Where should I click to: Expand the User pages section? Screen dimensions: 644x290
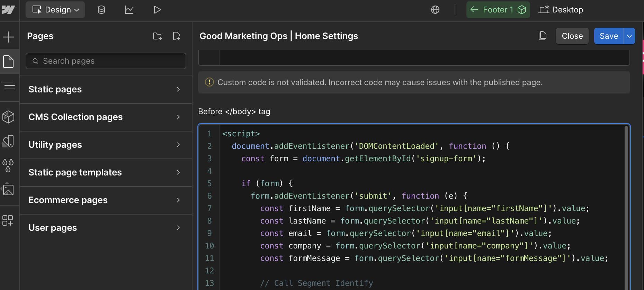[x=106, y=228]
